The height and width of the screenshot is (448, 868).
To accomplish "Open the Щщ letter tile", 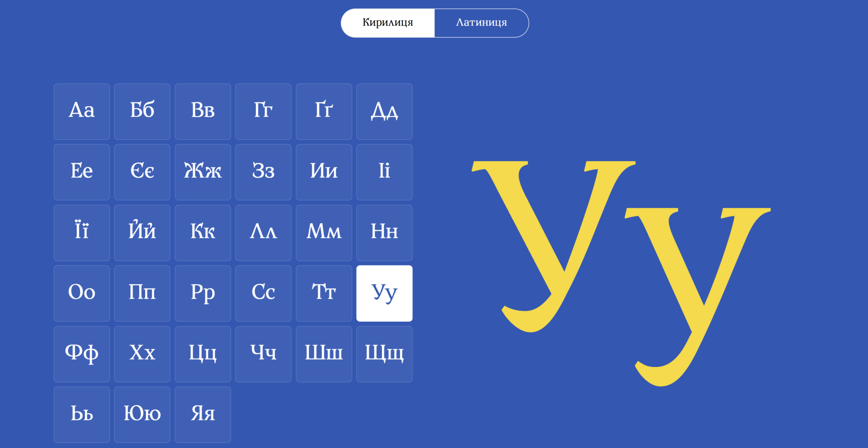I will pos(385,354).
